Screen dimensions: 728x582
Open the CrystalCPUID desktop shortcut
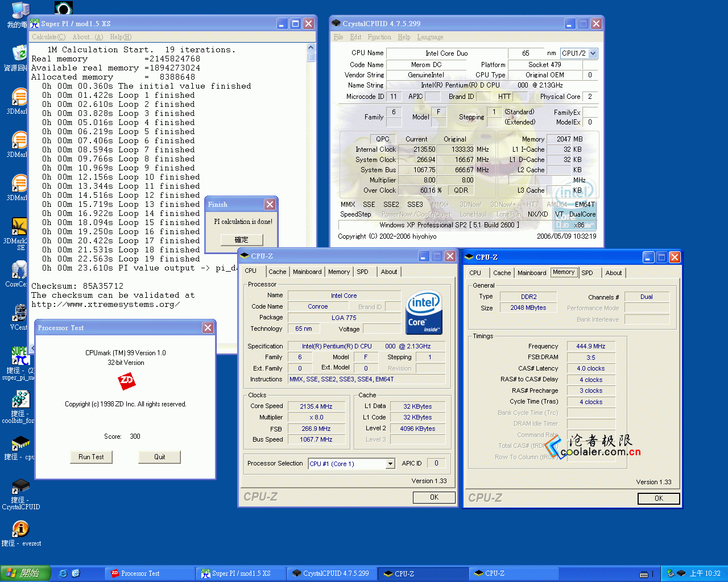point(20,487)
